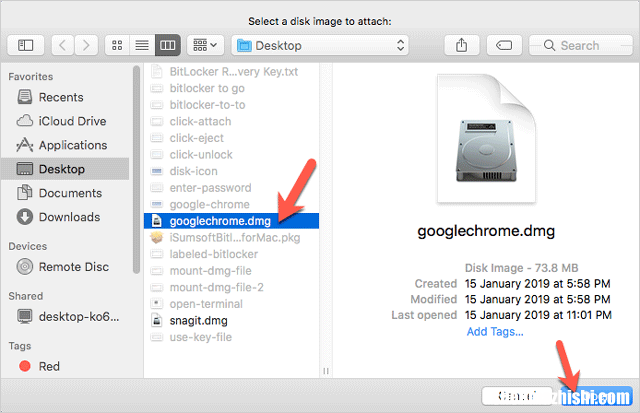The height and width of the screenshot is (413, 640).
Task: Open the Desktop location popup menu
Action: [320, 45]
